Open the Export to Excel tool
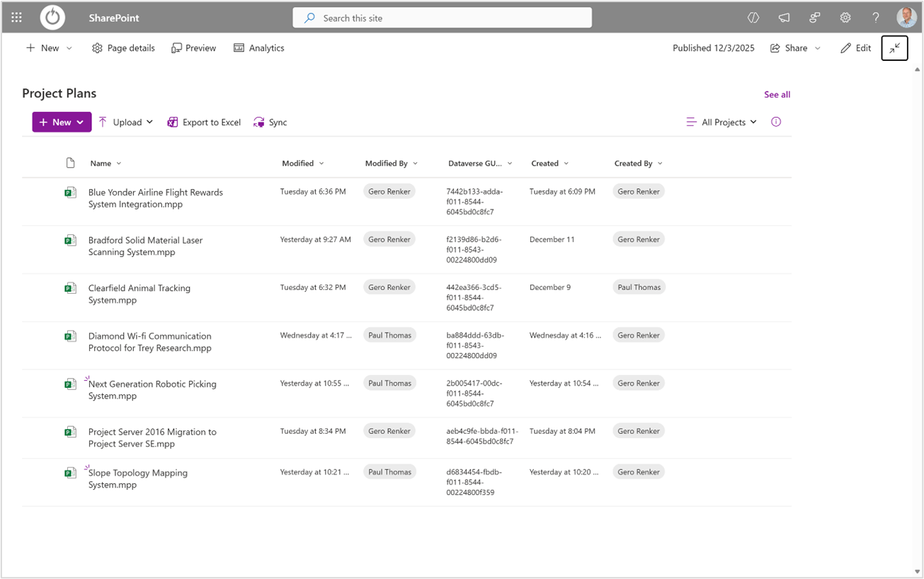This screenshot has width=924, height=579. tap(203, 122)
